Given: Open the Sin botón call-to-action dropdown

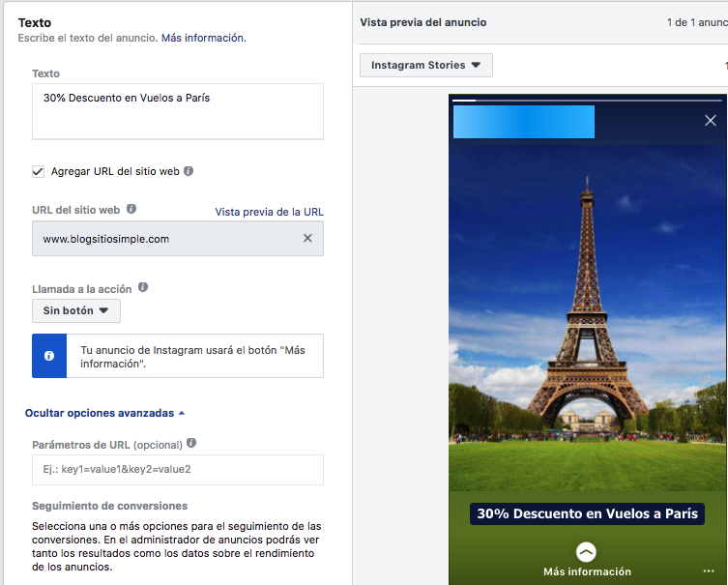Looking at the screenshot, I should pyautogui.click(x=76, y=310).
